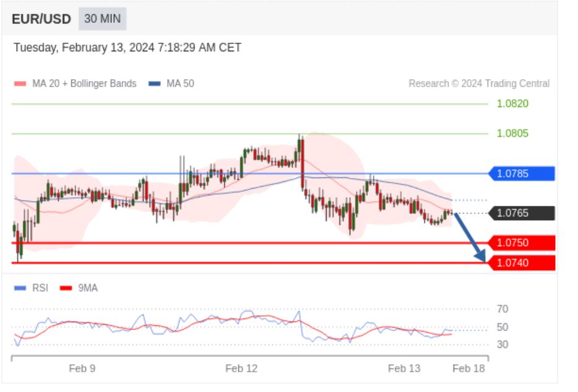Toggle the MA 20 + Bollinger Bands legend
The image size is (578, 392).
click(x=75, y=83)
